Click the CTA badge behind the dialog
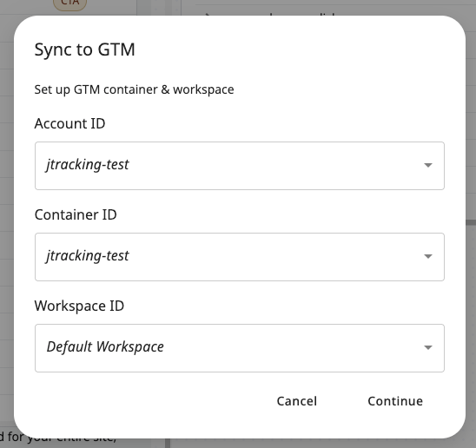The height and width of the screenshot is (448, 476). click(69, 4)
